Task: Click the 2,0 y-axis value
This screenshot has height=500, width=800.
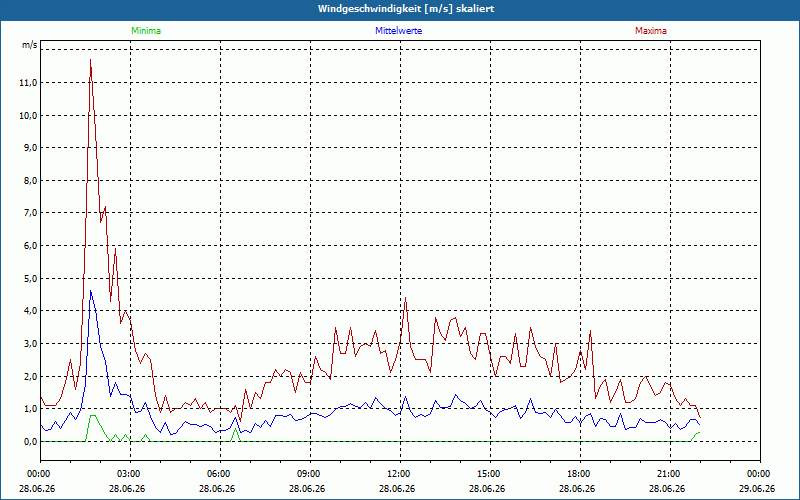Action: click(x=30, y=377)
